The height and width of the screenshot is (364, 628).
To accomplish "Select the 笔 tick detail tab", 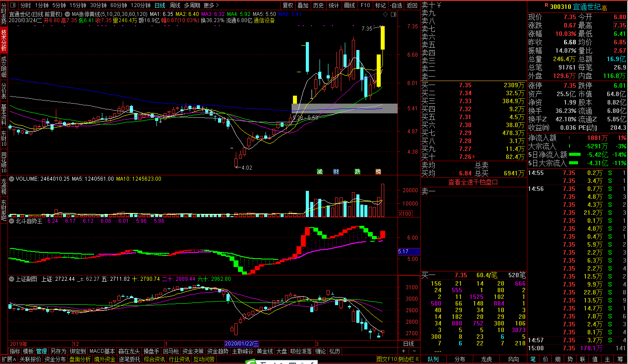I will coord(533,359).
